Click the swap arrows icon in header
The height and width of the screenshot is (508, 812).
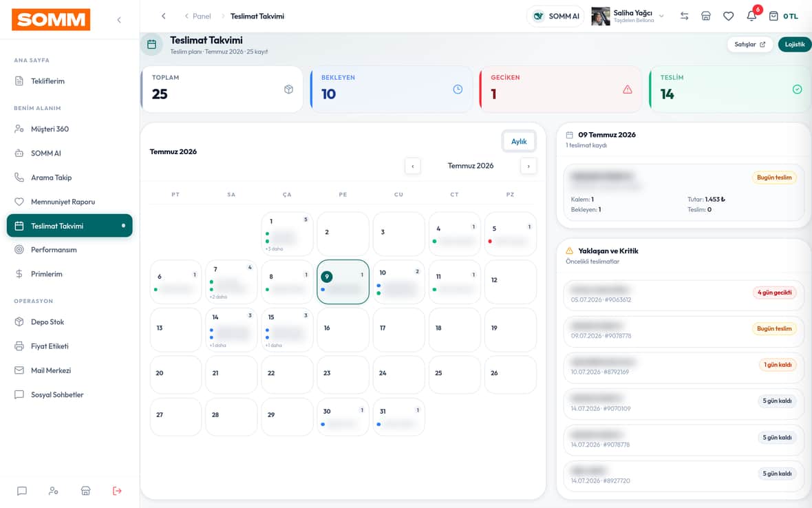pos(684,16)
